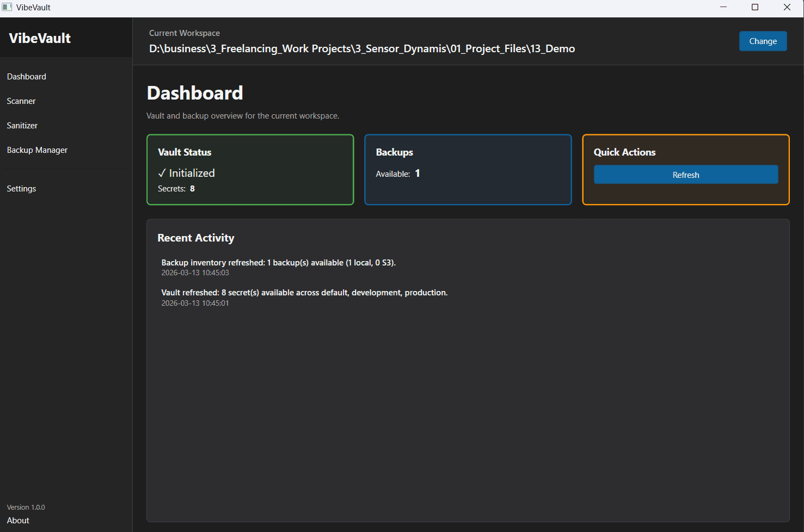Open the Settings page
Viewport: 804px width, 532px height.
point(21,188)
